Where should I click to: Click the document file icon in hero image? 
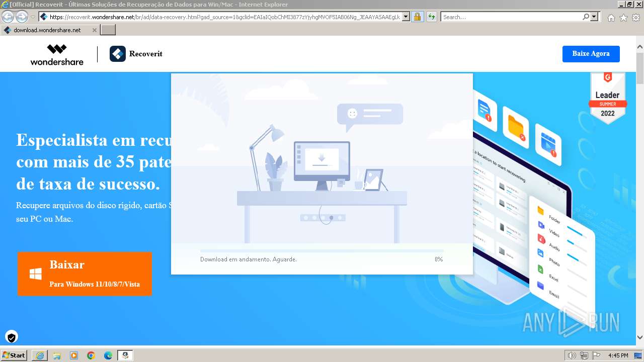(485, 110)
